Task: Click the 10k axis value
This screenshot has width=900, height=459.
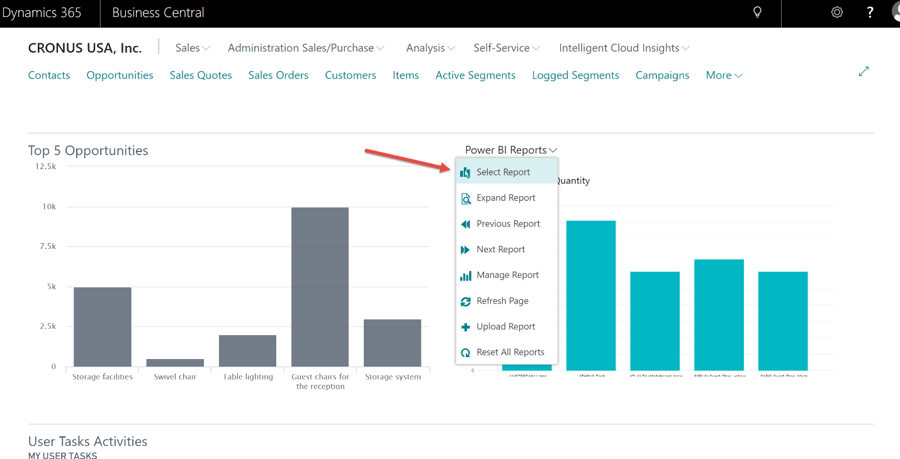Action: (x=51, y=207)
